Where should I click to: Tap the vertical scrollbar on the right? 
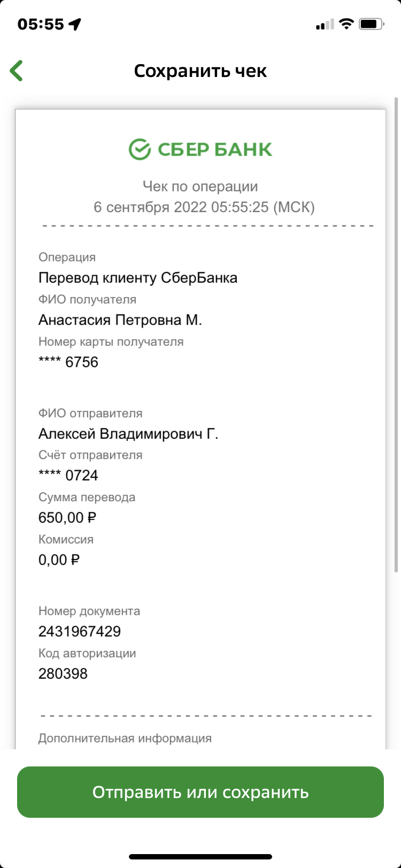coord(396,334)
